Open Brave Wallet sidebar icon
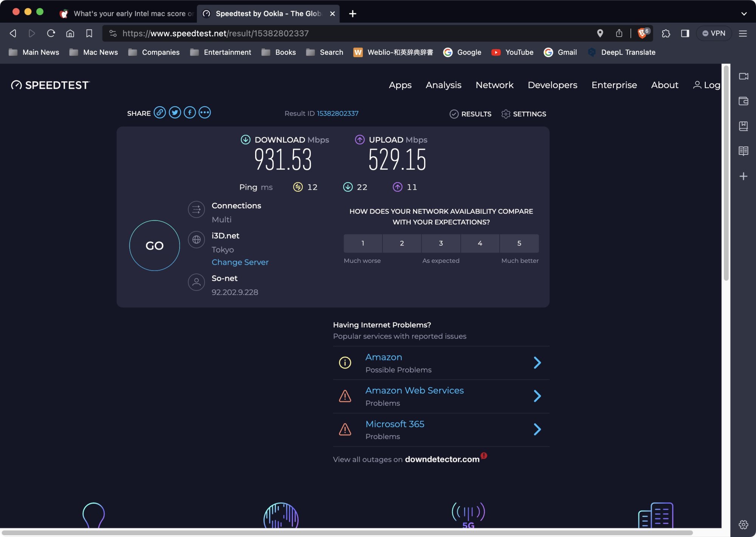 point(743,101)
